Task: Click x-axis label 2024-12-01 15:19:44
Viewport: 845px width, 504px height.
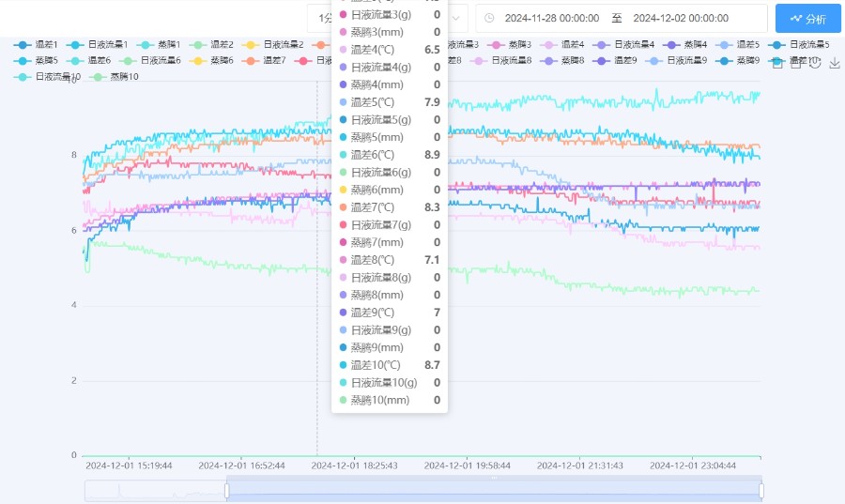Action: pos(129,466)
